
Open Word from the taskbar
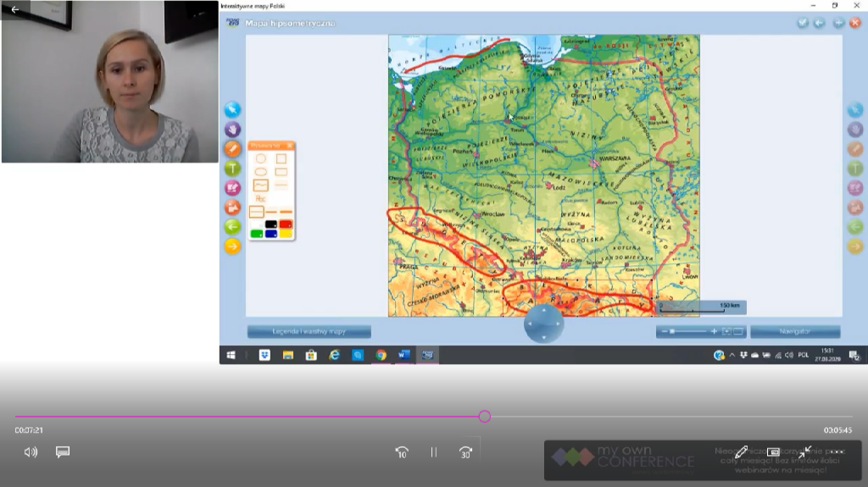(404, 356)
